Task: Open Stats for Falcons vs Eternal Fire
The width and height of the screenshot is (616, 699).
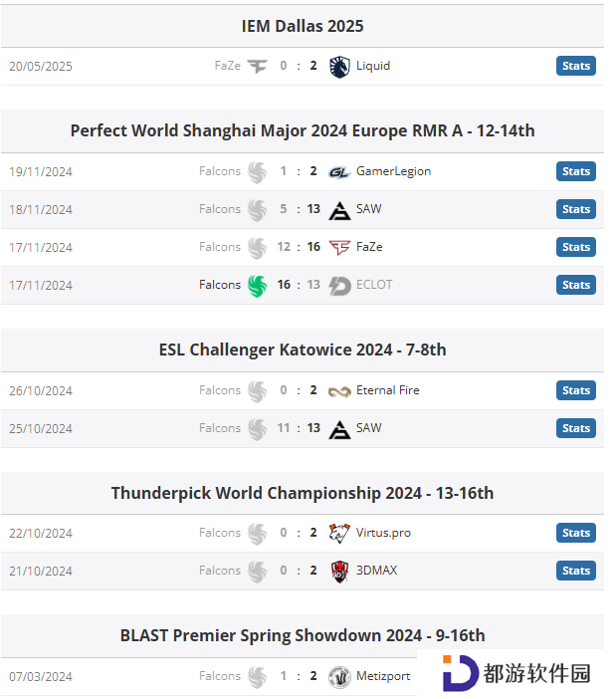Action: (x=575, y=390)
